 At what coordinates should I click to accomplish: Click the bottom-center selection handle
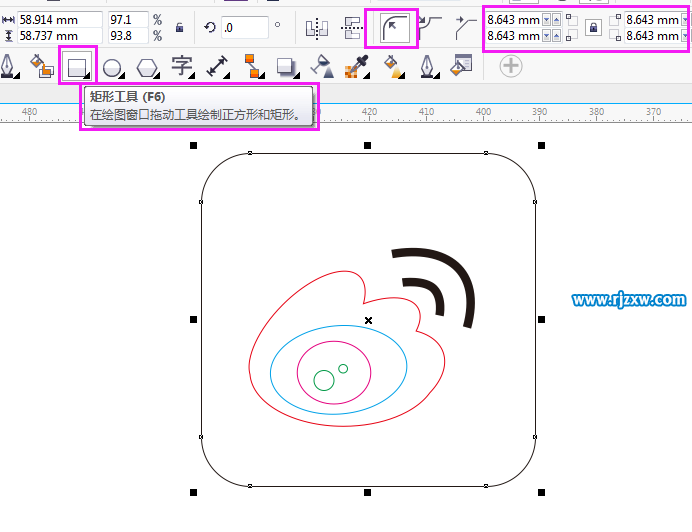(x=367, y=492)
